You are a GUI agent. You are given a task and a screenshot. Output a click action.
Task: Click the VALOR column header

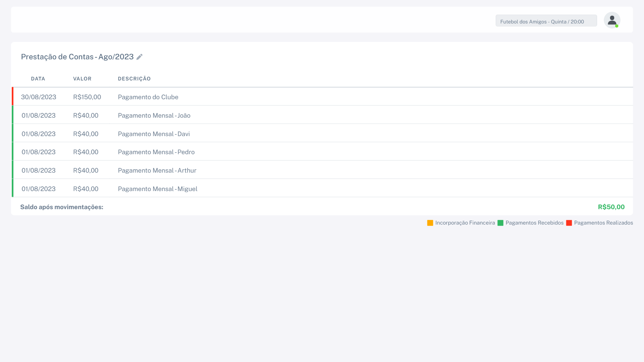click(x=82, y=79)
